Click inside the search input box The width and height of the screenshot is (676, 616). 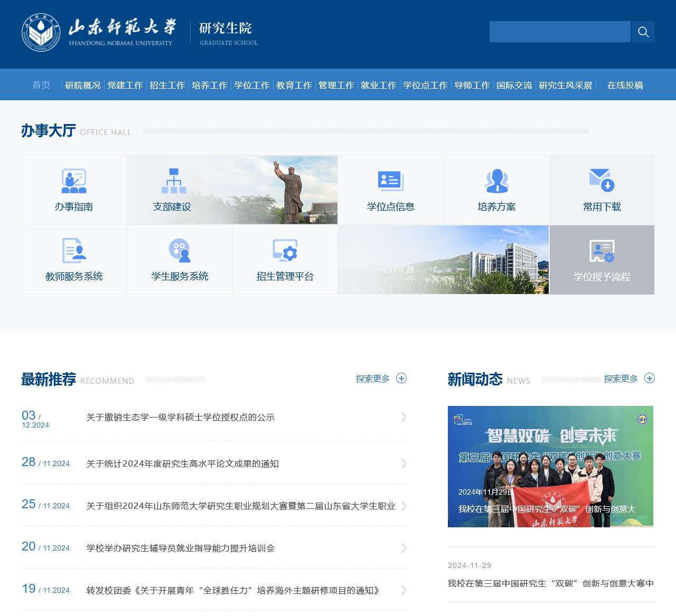point(560,32)
